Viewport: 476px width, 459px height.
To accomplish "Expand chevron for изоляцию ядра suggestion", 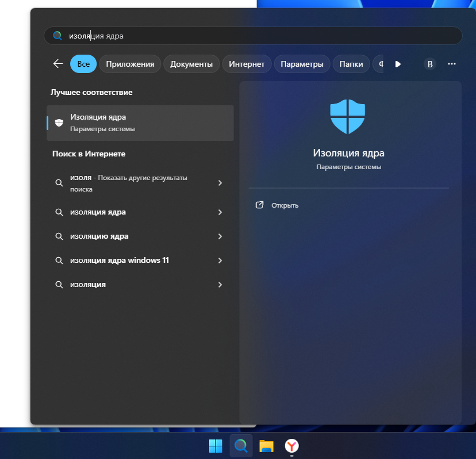I will click(x=220, y=236).
